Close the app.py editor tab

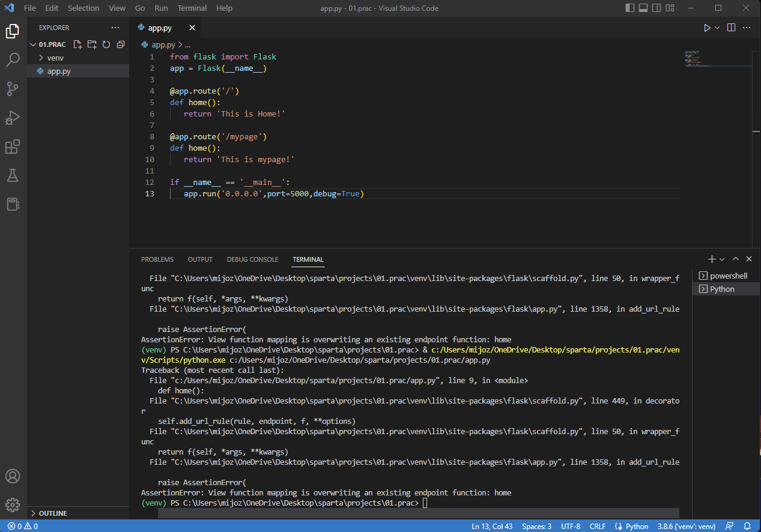pos(192,28)
